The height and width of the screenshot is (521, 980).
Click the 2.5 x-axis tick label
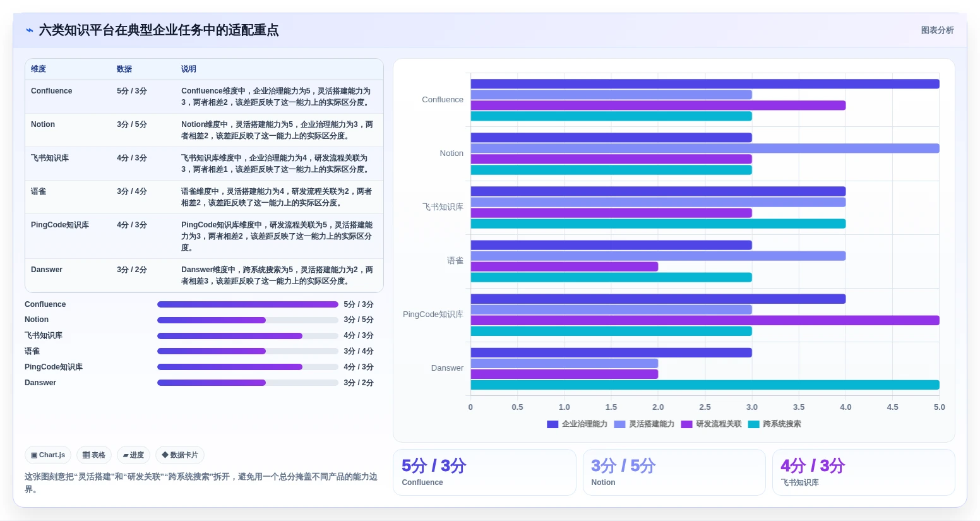[x=705, y=407]
